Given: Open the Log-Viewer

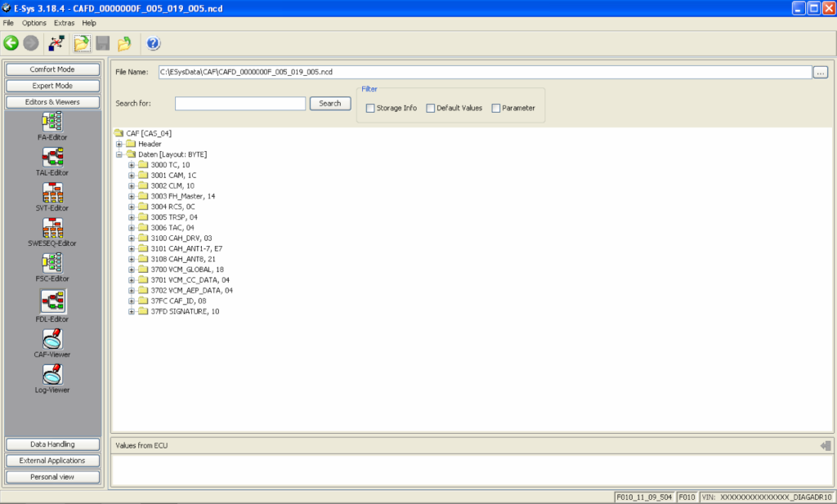Looking at the screenshot, I should click(52, 379).
